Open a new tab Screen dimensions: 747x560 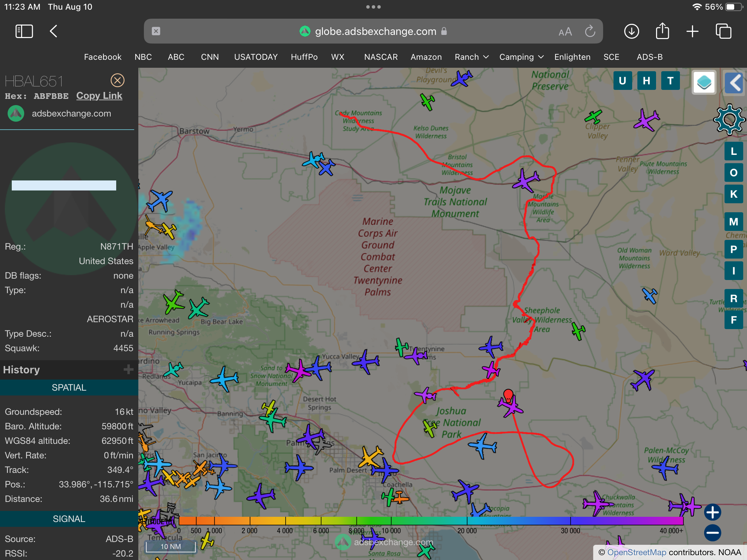pos(692,31)
